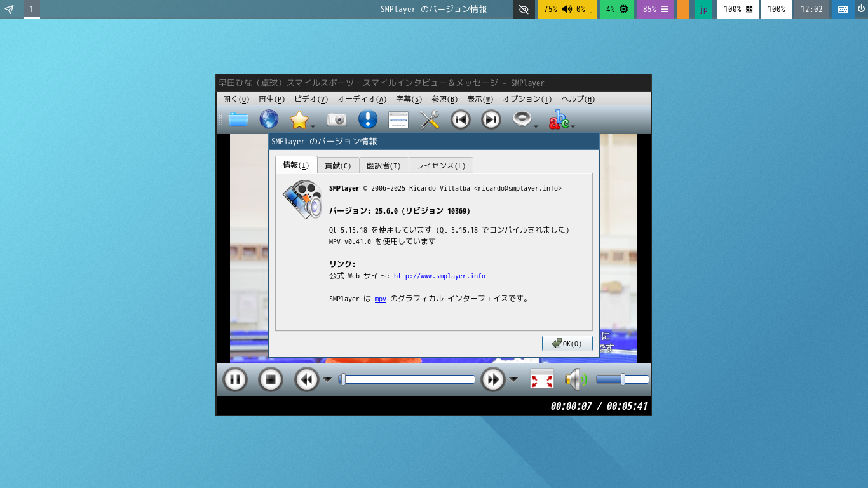Toggle fullscreen with red arrows icon
This screenshot has width=868, height=488.
tap(542, 379)
